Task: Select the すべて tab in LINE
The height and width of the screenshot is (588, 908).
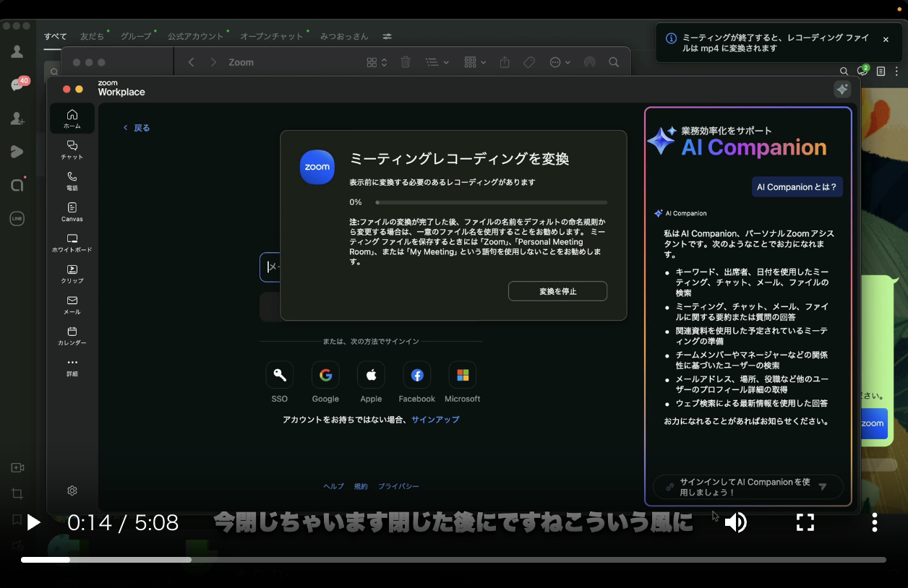Action: [x=55, y=36]
